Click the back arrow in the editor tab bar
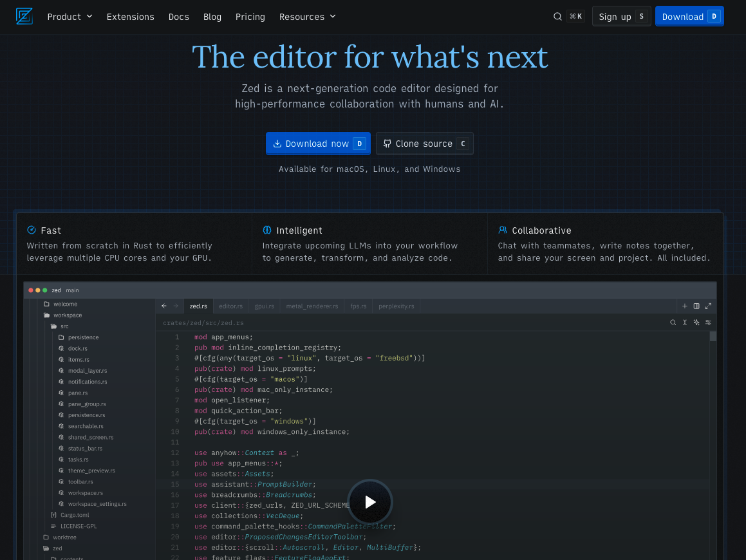 [164, 306]
